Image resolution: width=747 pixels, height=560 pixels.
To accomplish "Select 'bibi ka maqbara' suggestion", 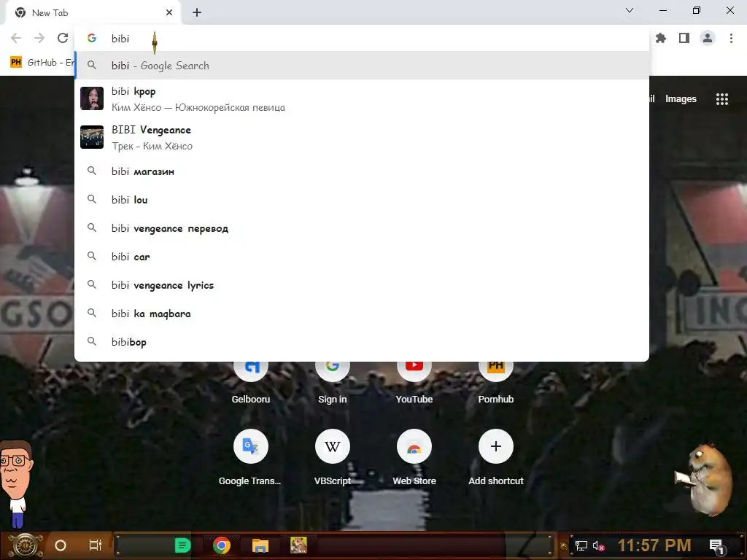I will [362, 314].
